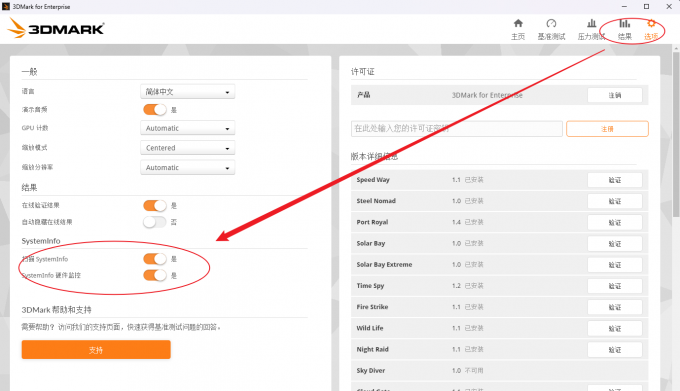Click the Speed Way version 1.1 text
This screenshot has height=391, width=680.
coord(456,179)
